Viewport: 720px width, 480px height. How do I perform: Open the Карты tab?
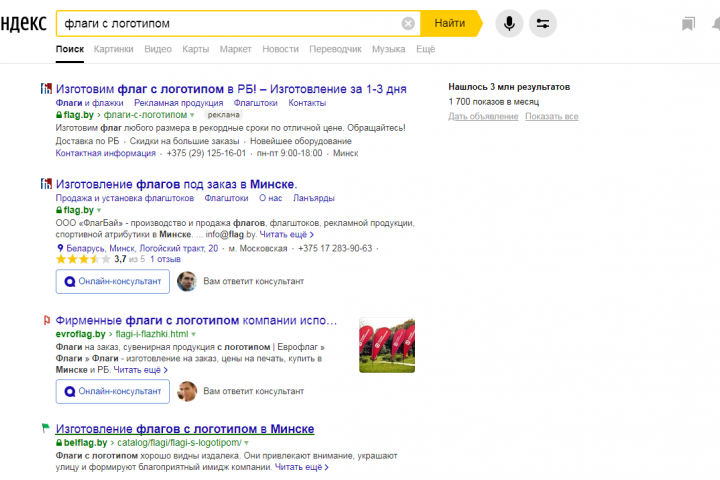[196, 49]
